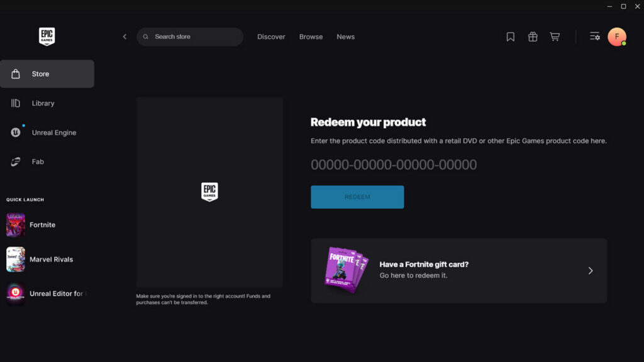
Task: Select Store in the sidebar
Action: [47, 74]
